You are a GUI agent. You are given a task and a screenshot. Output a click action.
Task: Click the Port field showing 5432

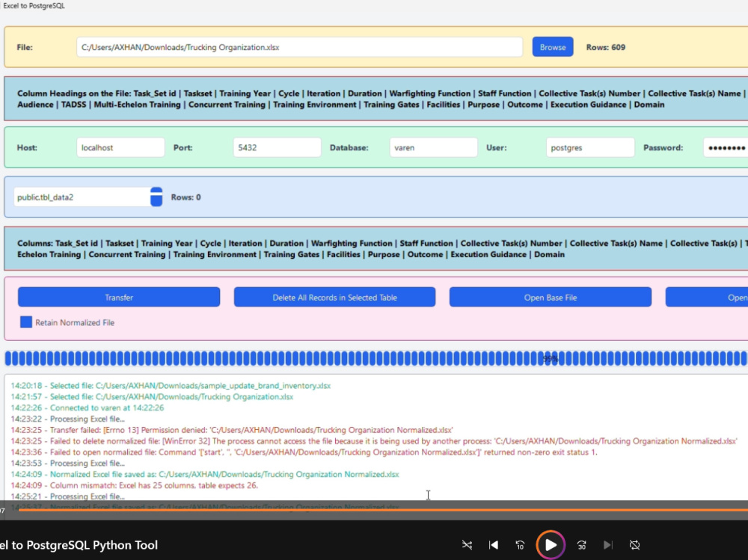278,147
